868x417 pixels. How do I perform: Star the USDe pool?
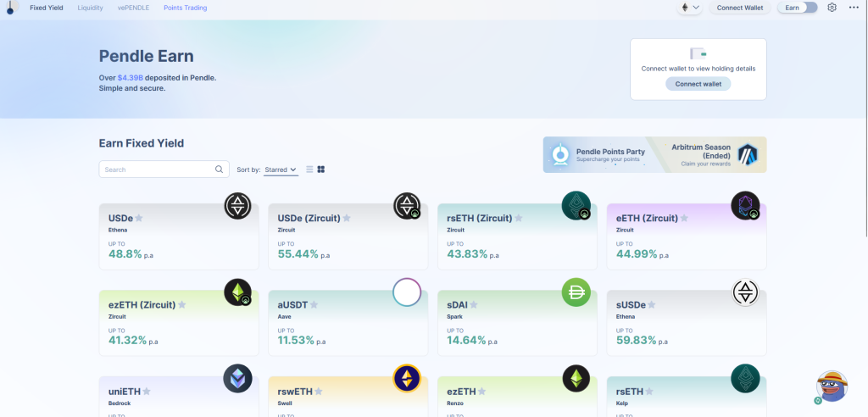coord(139,218)
